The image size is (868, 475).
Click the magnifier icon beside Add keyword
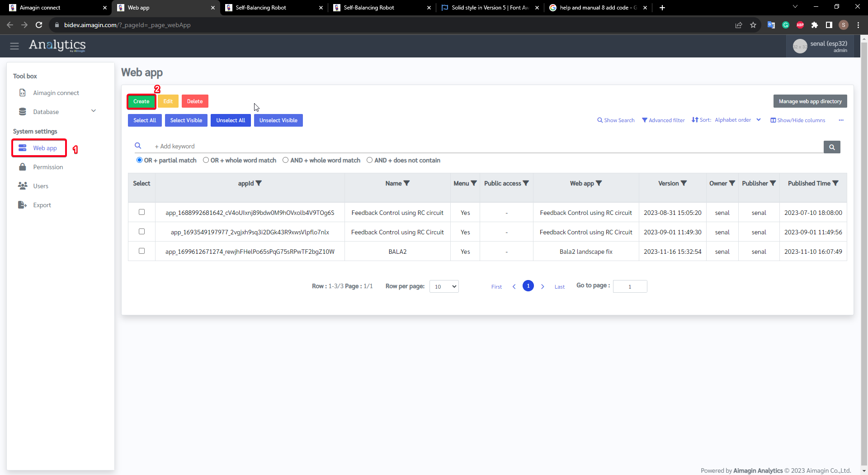[138, 146]
